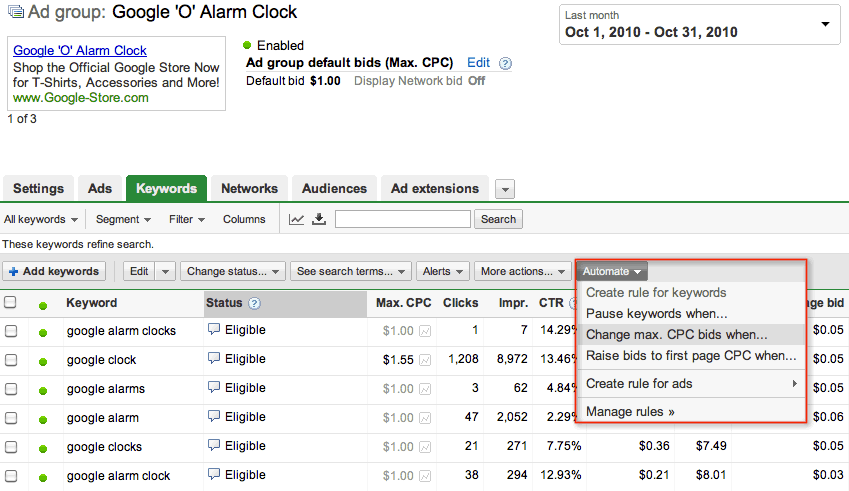
Task: Switch to the Audiences tab
Action: pos(334,188)
